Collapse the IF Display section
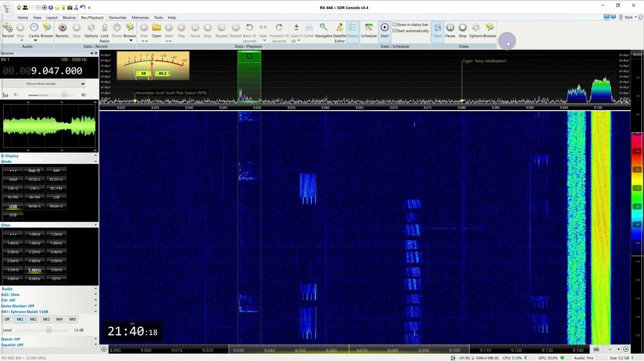Screen dimensions: 644x362 point(96,156)
